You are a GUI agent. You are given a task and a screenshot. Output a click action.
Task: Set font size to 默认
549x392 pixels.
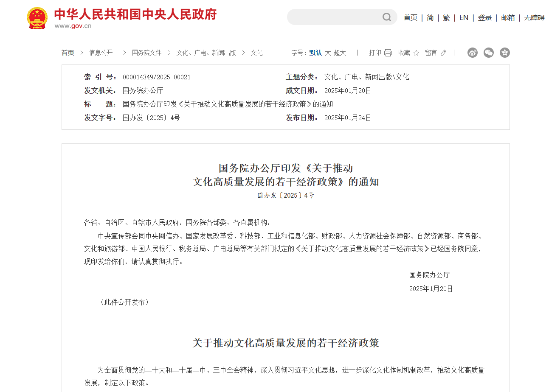pos(315,53)
